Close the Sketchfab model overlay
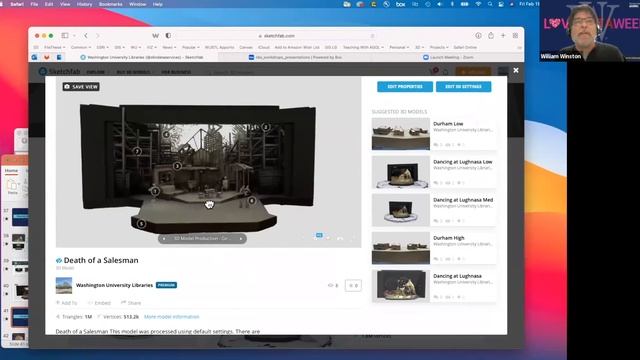 [x=516, y=70]
